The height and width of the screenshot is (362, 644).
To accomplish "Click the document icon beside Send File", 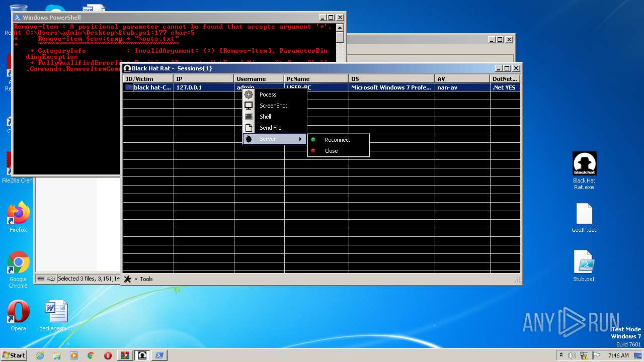I will point(249,128).
